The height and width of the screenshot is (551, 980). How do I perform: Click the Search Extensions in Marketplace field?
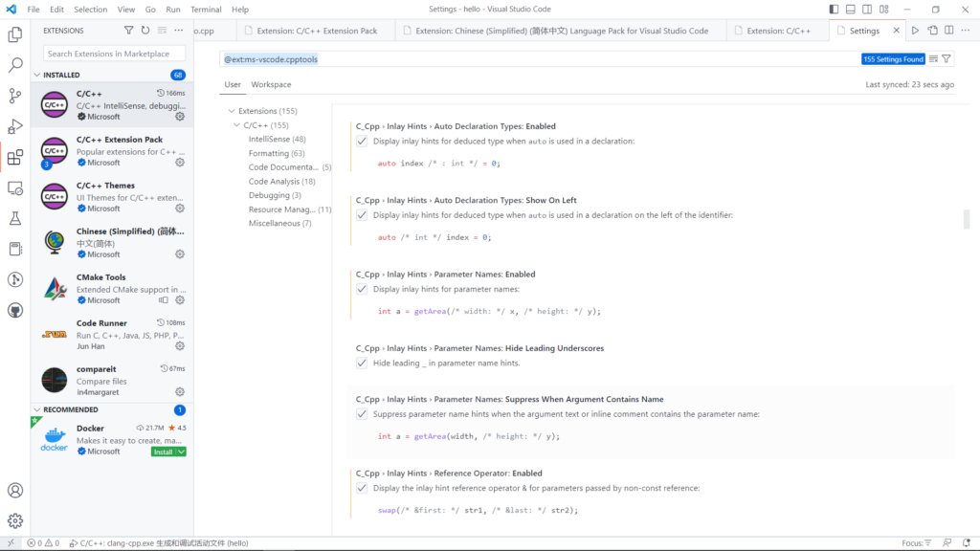point(113,54)
